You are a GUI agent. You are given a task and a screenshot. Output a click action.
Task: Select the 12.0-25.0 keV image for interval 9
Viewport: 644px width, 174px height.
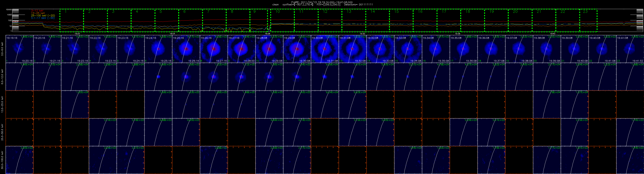click(x=241, y=104)
